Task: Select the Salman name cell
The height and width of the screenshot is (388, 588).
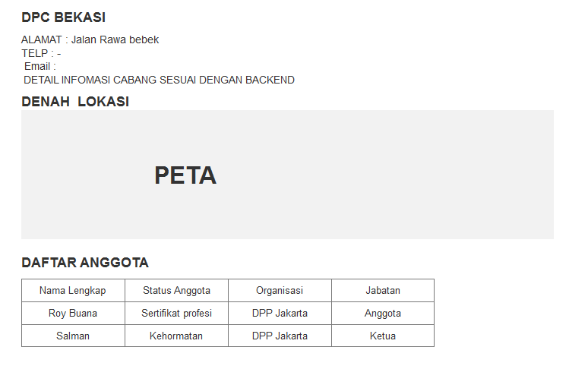Action: pyautogui.click(x=73, y=336)
